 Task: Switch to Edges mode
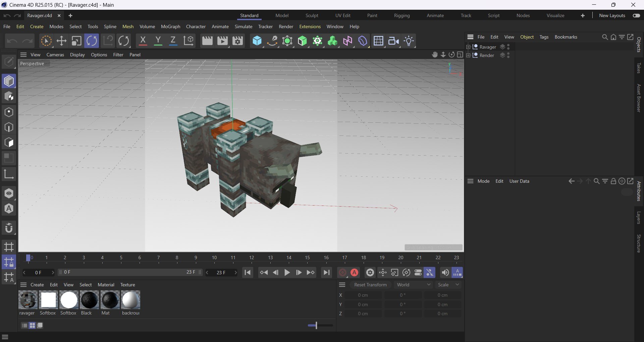[x=9, y=127]
